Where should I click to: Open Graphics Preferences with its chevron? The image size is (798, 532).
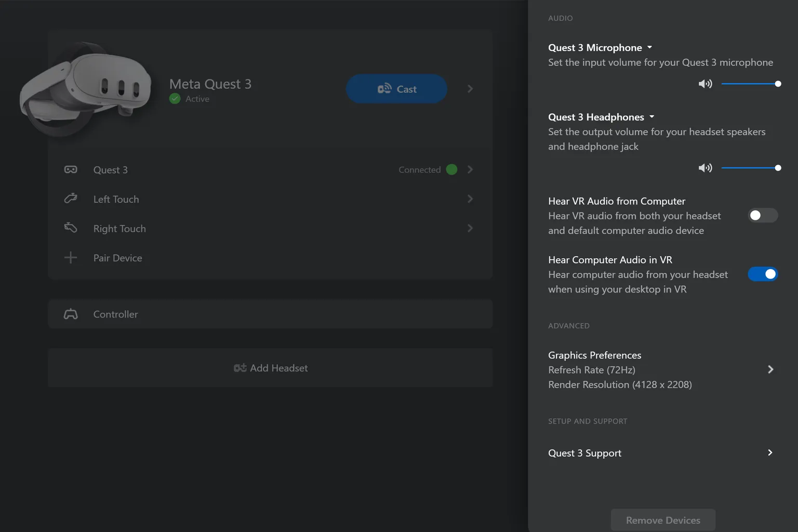point(770,369)
